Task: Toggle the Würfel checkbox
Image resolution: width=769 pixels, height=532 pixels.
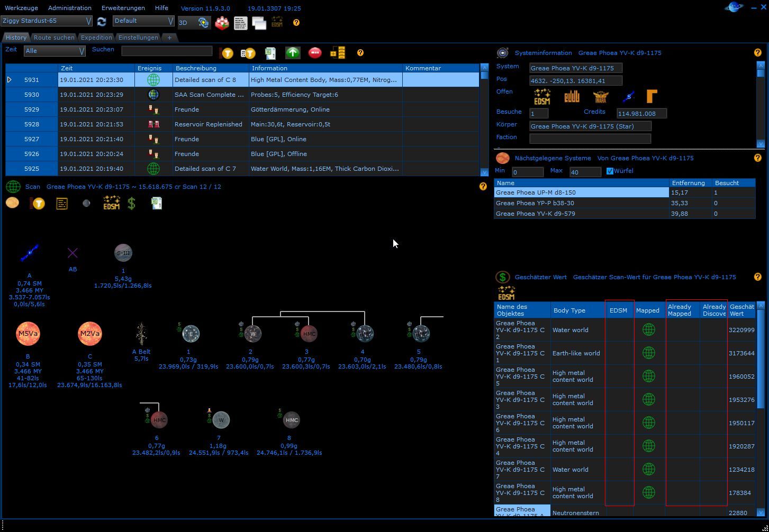Action: tap(610, 171)
